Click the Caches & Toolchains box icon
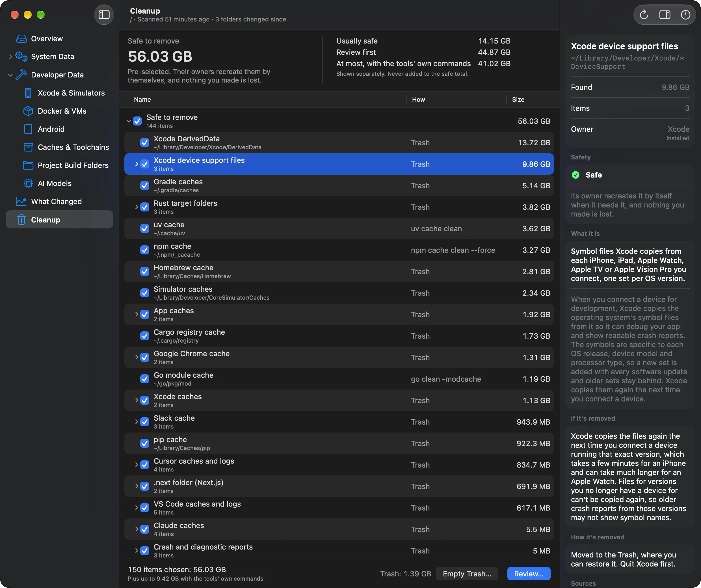 click(28, 147)
